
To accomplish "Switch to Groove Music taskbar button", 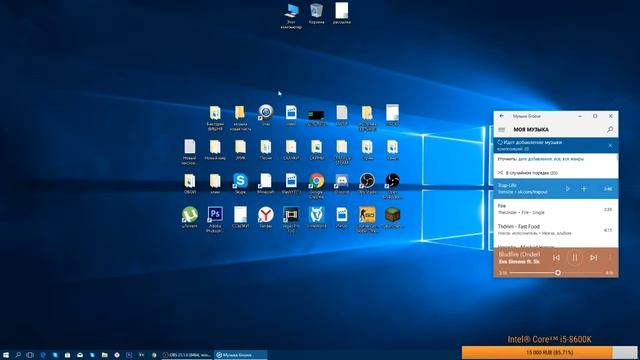I will click(x=241, y=355).
